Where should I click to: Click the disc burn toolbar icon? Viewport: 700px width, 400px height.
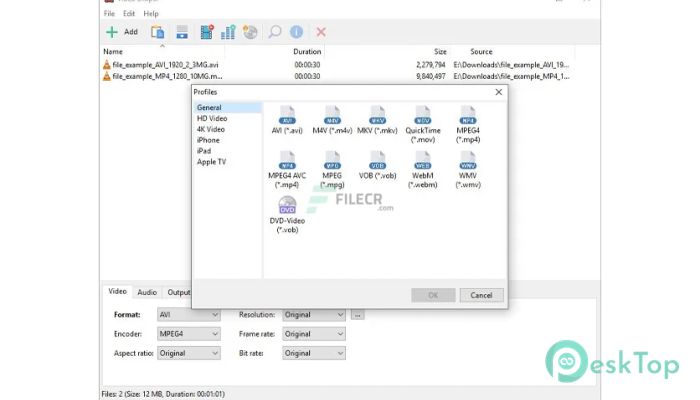250,32
